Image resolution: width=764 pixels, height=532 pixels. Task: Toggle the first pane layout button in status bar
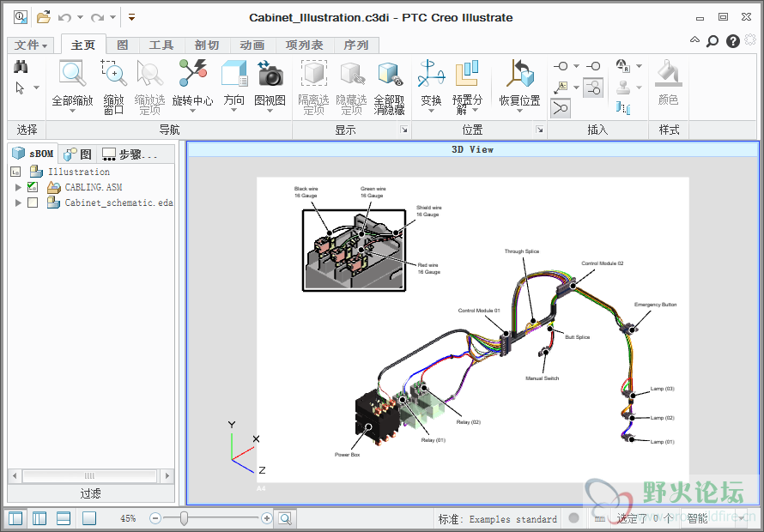click(x=15, y=518)
